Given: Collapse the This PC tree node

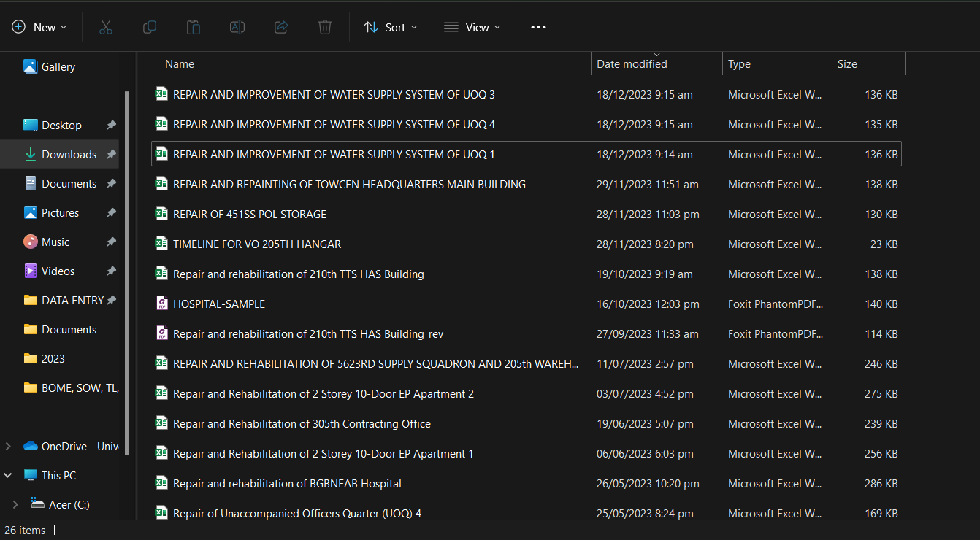Looking at the screenshot, I should pyautogui.click(x=9, y=475).
